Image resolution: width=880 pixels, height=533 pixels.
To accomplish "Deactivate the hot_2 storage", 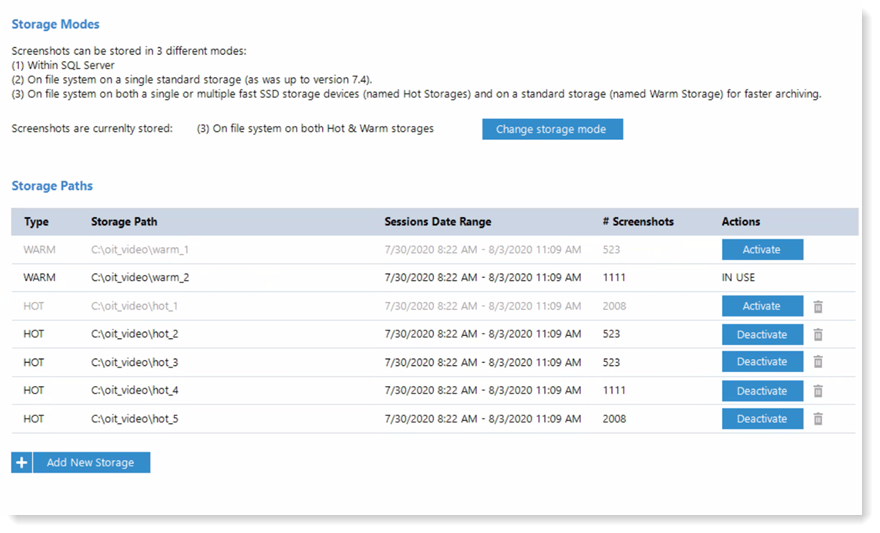I will [762, 335].
